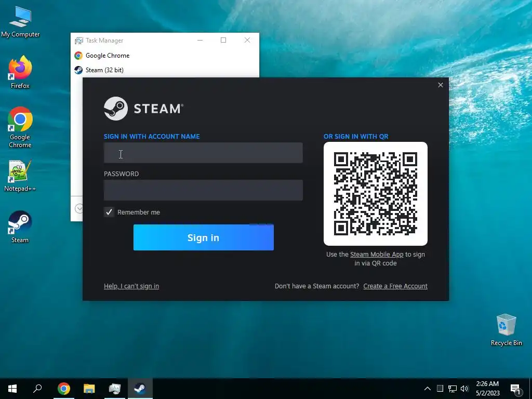This screenshot has height=399, width=532.
Task: Switch to Task Manager on the taskbar
Action: pos(115,389)
